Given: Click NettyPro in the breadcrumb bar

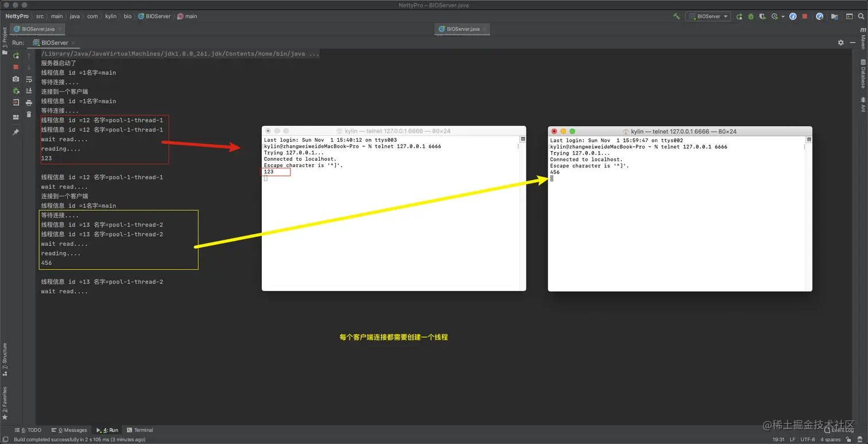Looking at the screenshot, I should 17,16.
